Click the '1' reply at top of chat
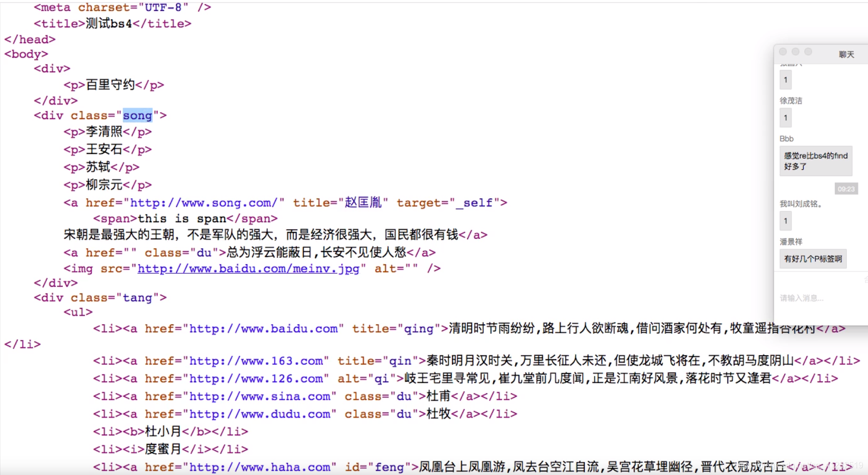This screenshot has width=868, height=475. click(785, 80)
